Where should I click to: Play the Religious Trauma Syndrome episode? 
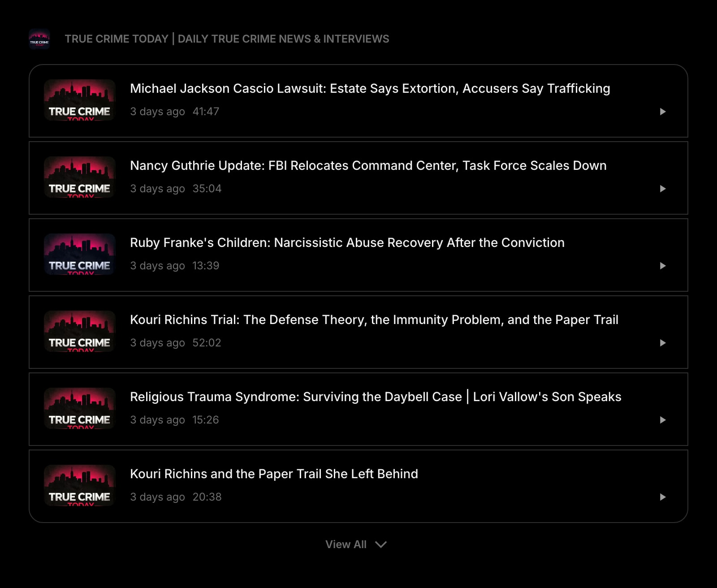[x=662, y=420]
